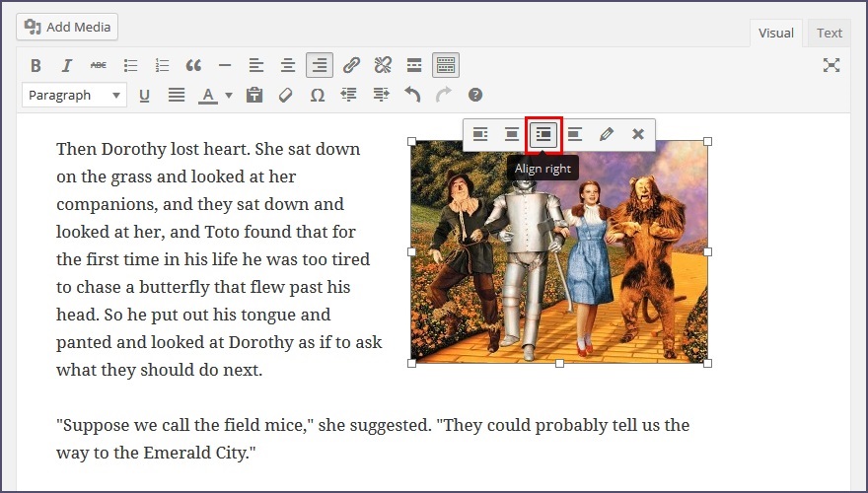Apply the current text color with A button
The width and height of the screenshot is (868, 493).
tap(208, 96)
